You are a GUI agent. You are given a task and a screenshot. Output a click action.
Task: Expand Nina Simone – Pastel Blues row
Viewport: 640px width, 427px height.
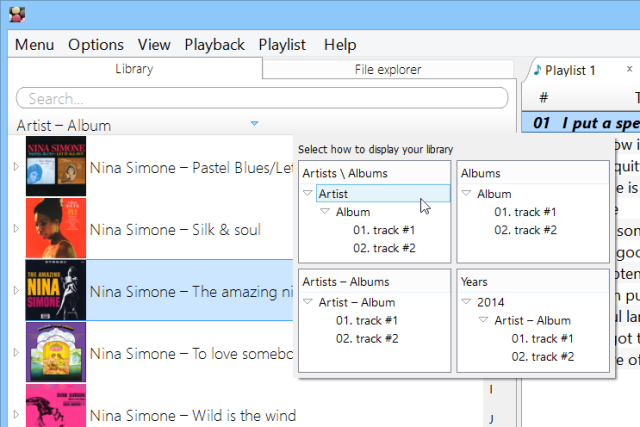click(16, 167)
